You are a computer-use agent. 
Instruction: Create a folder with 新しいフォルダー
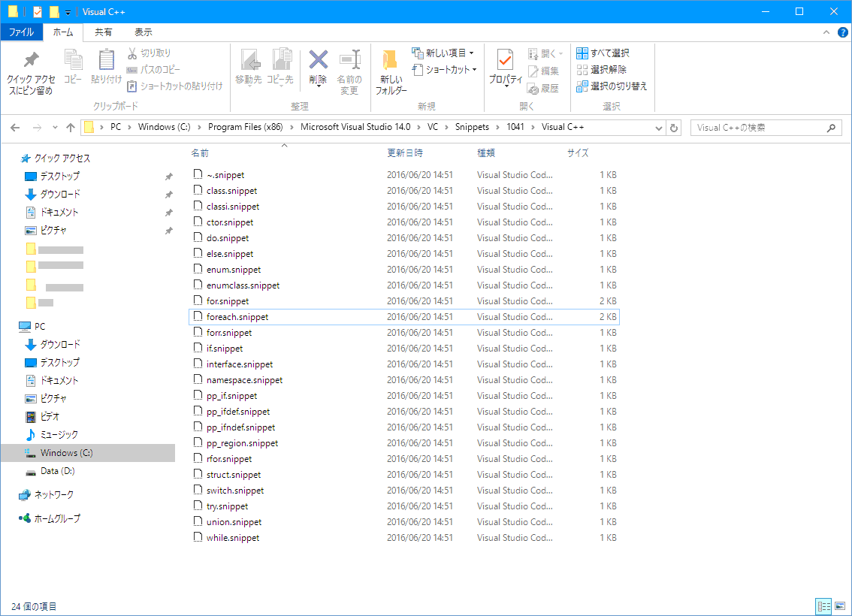(391, 72)
